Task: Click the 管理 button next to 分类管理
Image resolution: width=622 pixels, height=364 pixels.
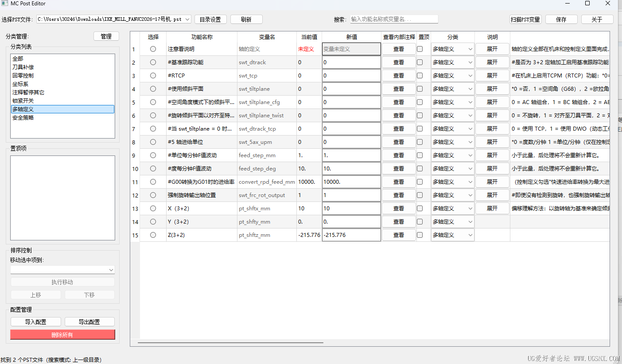Action: point(106,36)
